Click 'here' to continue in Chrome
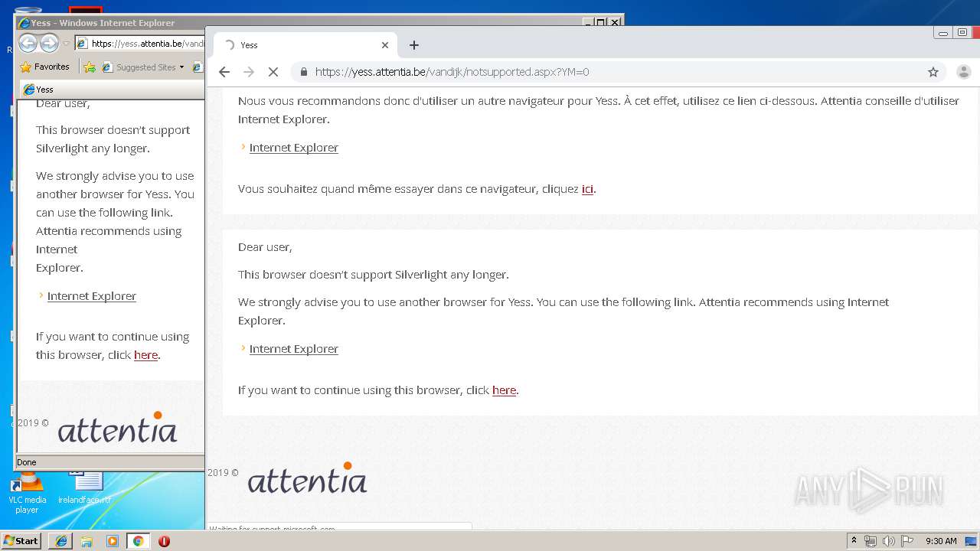This screenshot has width=980, height=551. point(504,390)
